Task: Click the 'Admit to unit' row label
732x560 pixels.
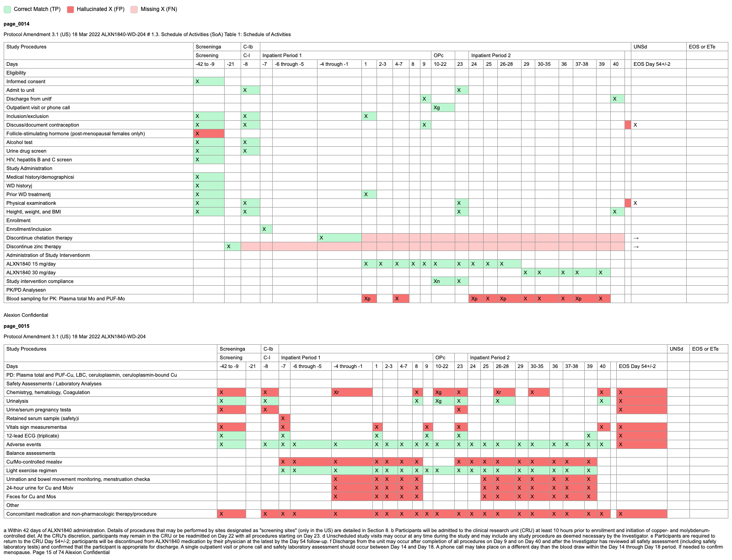Action: (x=20, y=90)
